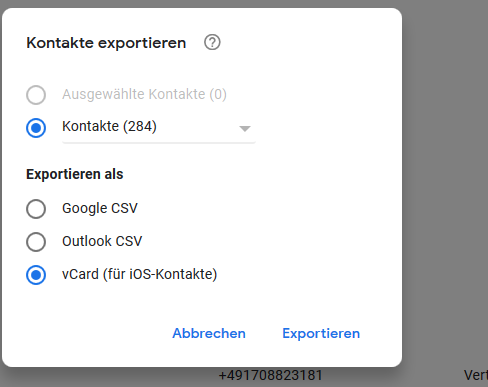Click the Google CSV label text

[x=100, y=208]
